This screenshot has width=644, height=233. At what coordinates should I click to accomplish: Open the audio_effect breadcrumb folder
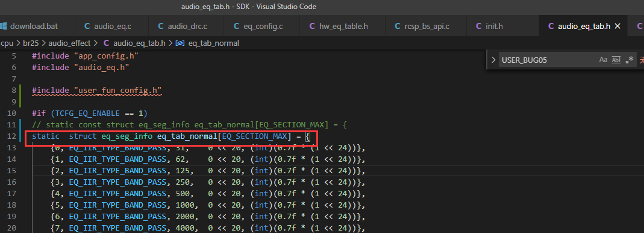coord(69,43)
